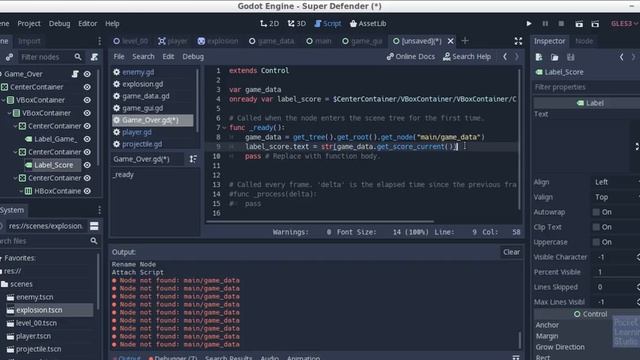Toggle visibility of Label_Score node
Screen dimensions: 640x360
[x=87, y=165]
